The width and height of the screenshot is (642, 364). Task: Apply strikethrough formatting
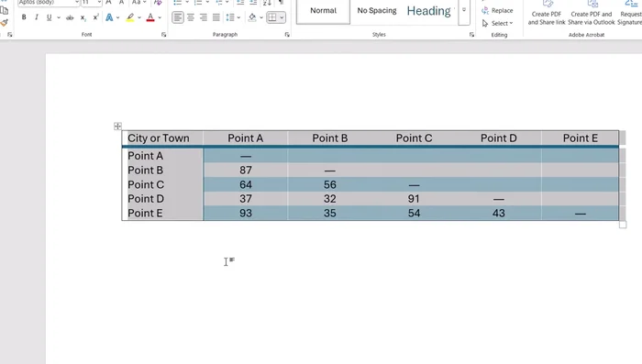coord(70,17)
